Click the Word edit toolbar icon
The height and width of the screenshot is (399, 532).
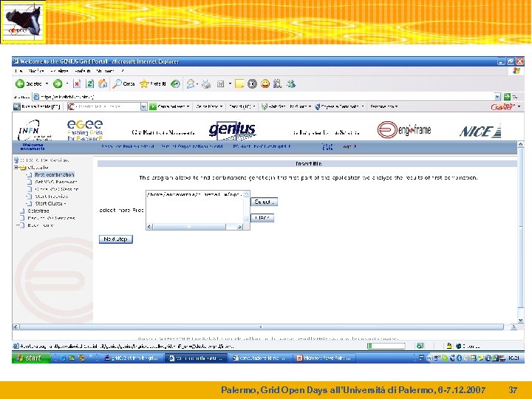point(220,83)
